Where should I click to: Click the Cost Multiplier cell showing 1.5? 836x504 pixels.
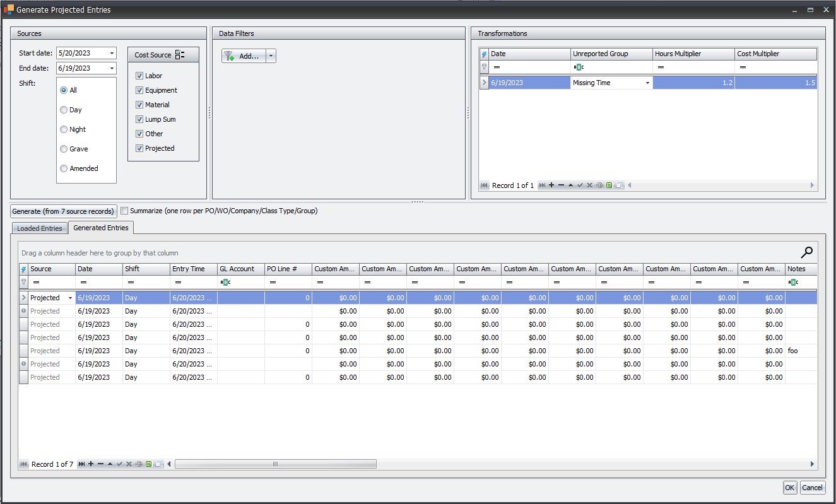click(x=776, y=83)
